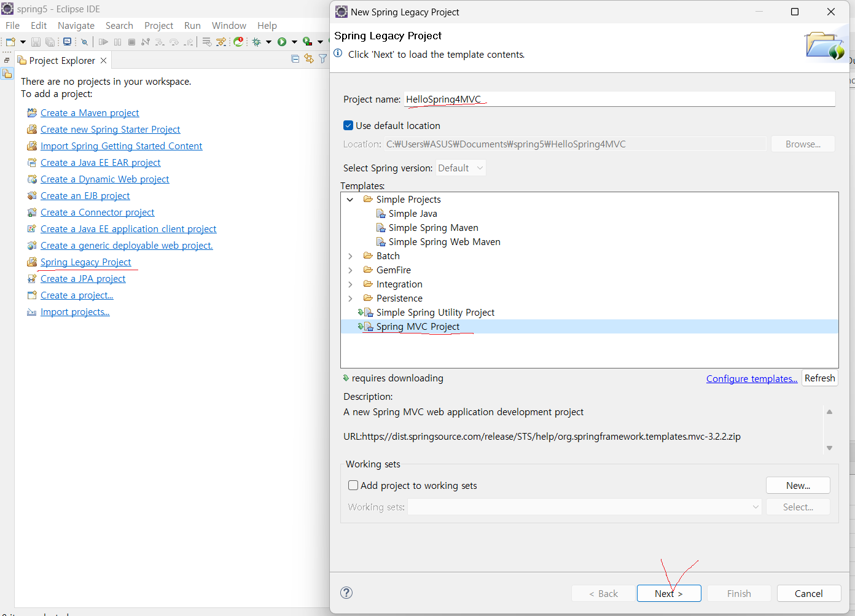The image size is (855, 616).
Task: Open the Navigate menu
Action: tap(76, 25)
